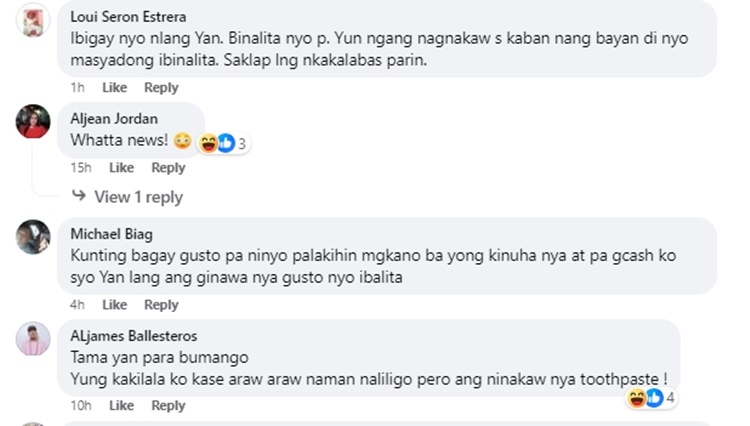
Task: Open the 15h timestamp on Aljean's comment
Action: [x=81, y=168]
